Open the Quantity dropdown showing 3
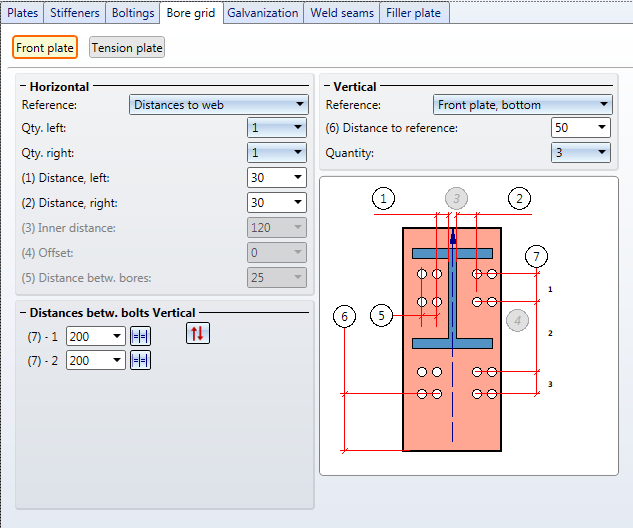 tap(580, 152)
